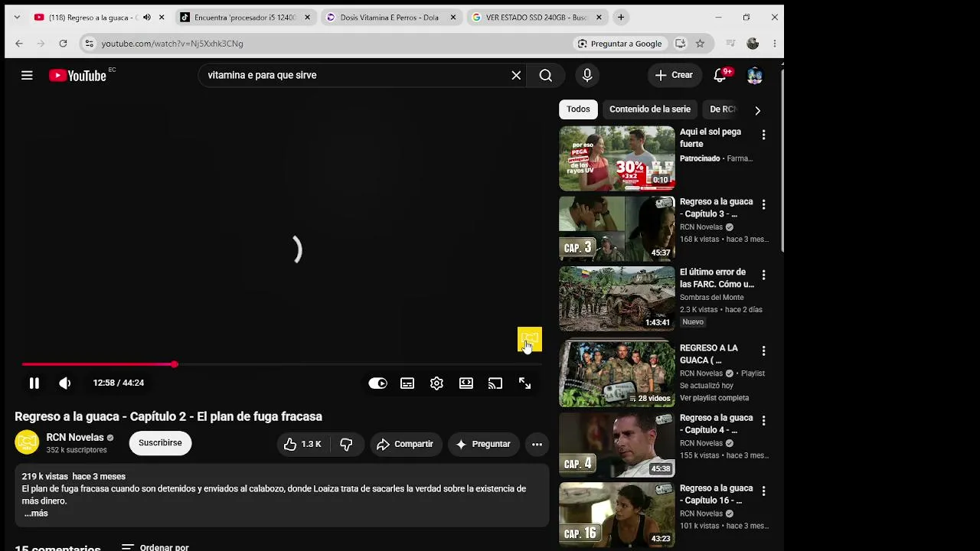The image size is (980, 551).
Task: Select the De RCN chip
Action: click(x=723, y=109)
